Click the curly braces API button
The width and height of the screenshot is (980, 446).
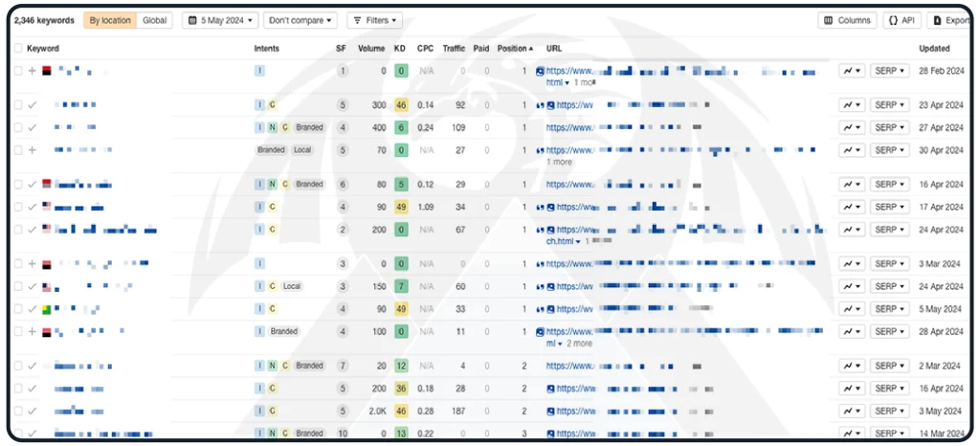coord(902,20)
